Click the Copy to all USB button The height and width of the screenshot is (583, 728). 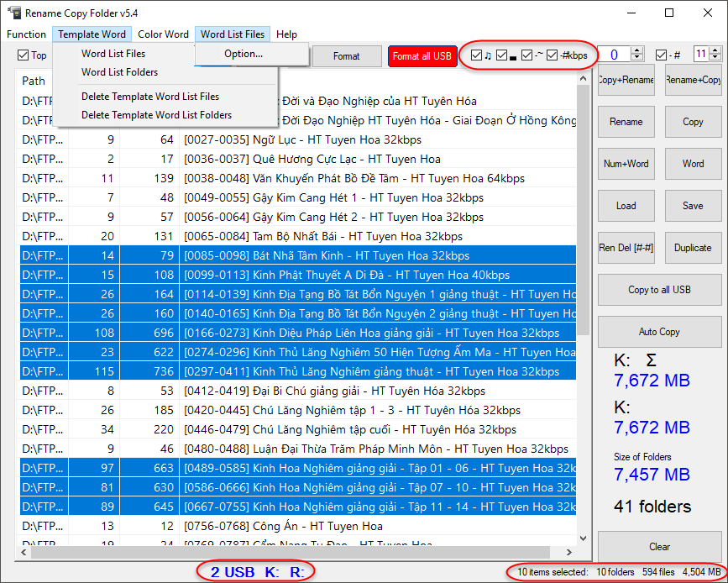659,290
